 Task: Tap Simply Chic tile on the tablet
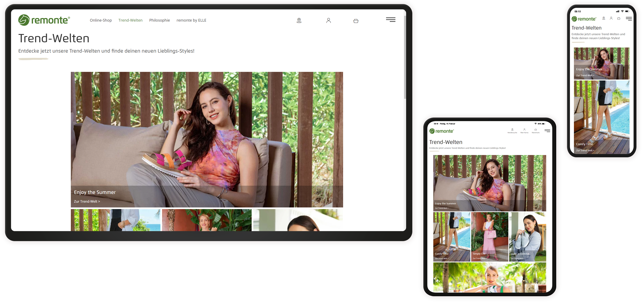click(x=490, y=237)
